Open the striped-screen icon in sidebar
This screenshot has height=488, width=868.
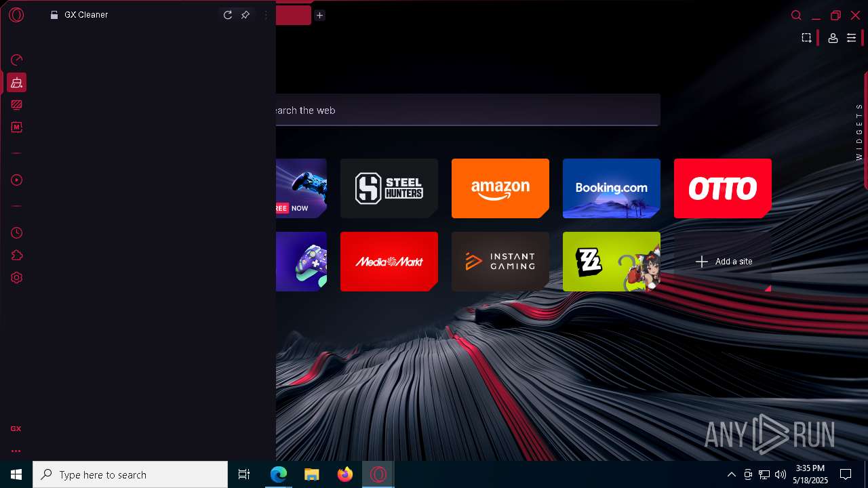click(17, 105)
